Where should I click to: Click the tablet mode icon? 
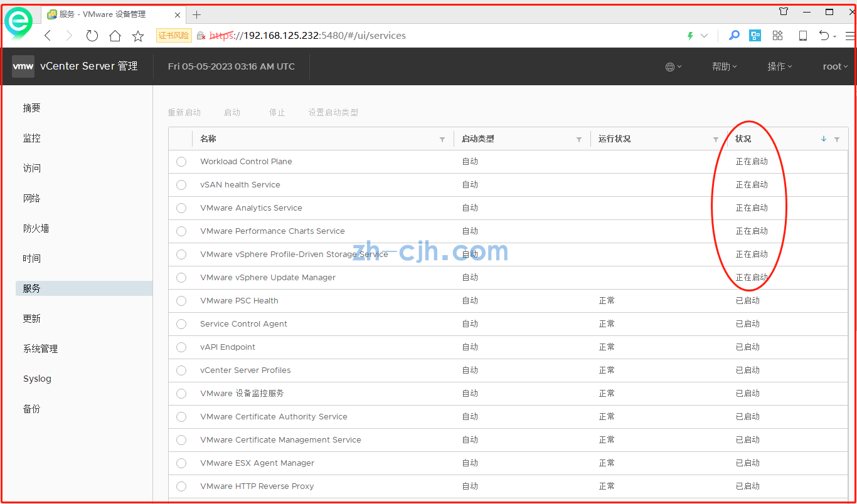click(x=802, y=36)
